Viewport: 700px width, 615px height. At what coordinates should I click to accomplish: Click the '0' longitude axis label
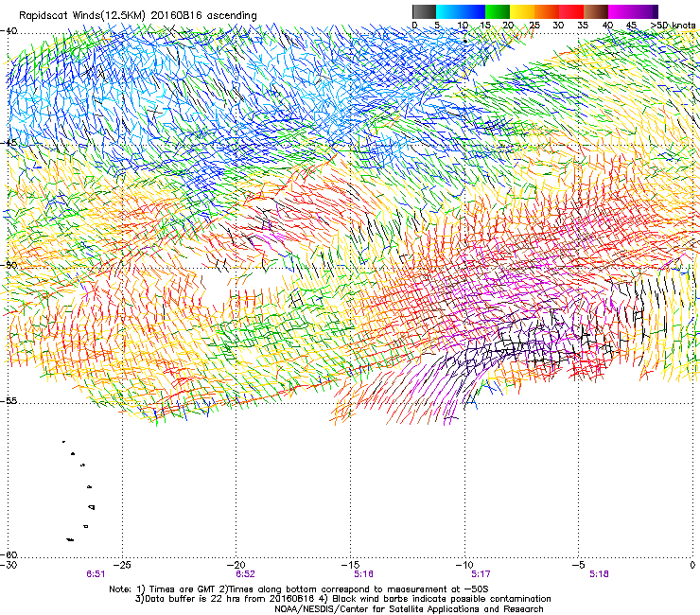(x=692, y=565)
